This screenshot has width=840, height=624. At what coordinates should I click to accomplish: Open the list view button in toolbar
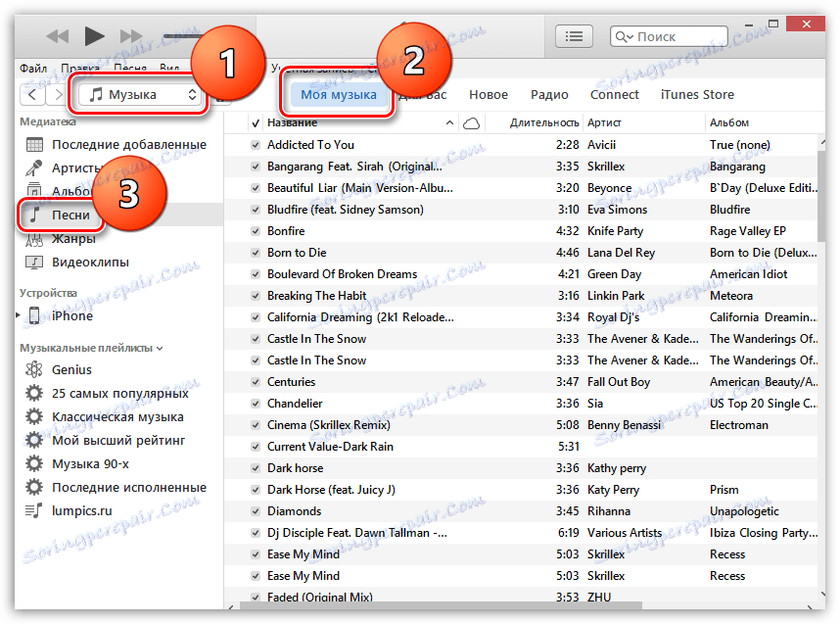pyautogui.click(x=574, y=36)
